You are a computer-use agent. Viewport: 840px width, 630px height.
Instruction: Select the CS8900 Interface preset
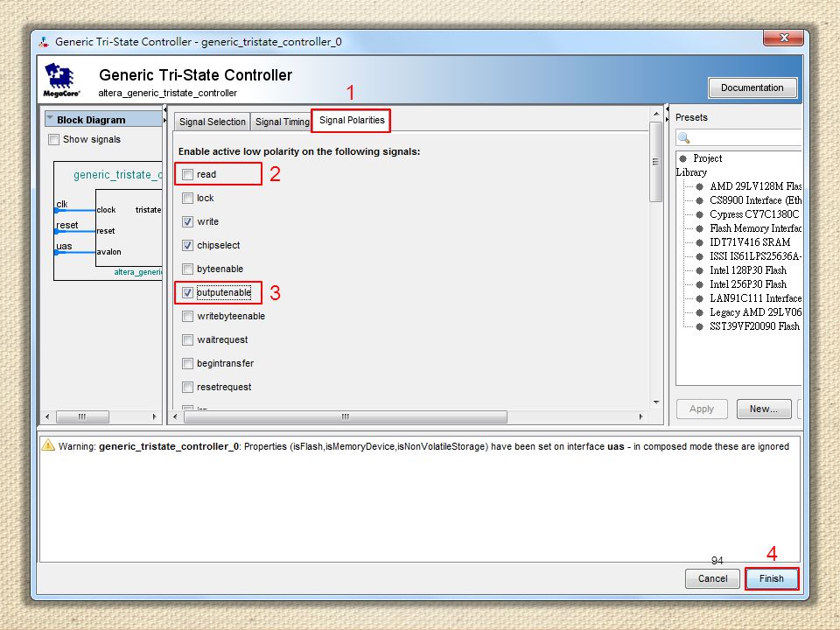pos(755,199)
